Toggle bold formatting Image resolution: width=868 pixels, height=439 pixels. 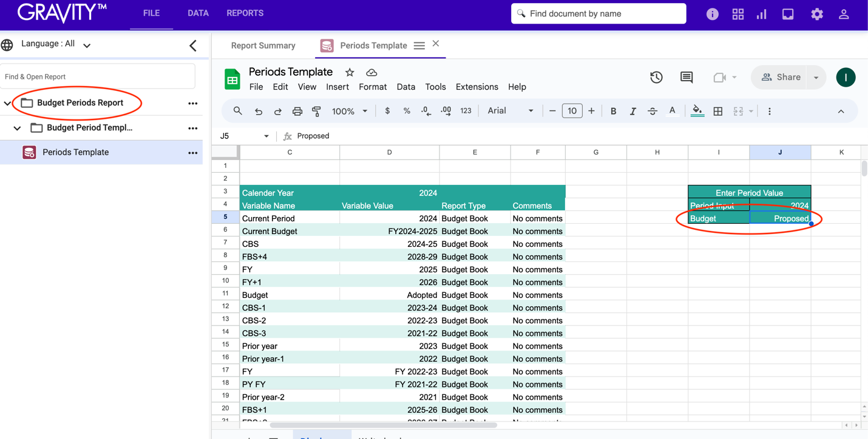click(x=613, y=111)
